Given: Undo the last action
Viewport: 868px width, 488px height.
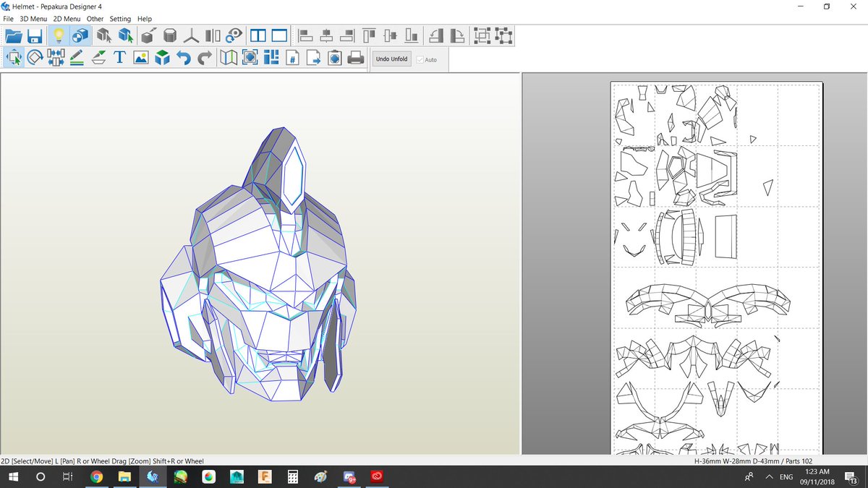Looking at the screenshot, I should [184, 58].
